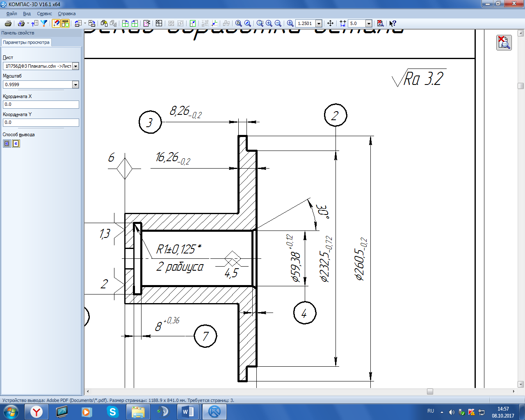Click the horizontal scrollbar left arrow
The image size is (525, 420).
87,392
